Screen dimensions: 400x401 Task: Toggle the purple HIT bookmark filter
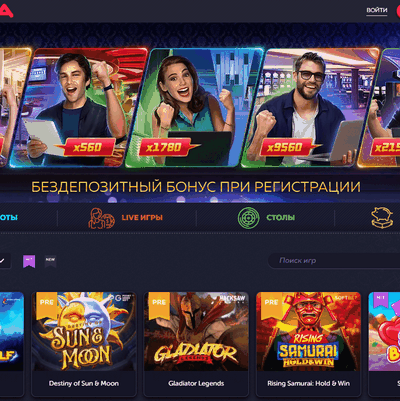pyautogui.click(x=29, y=262)
